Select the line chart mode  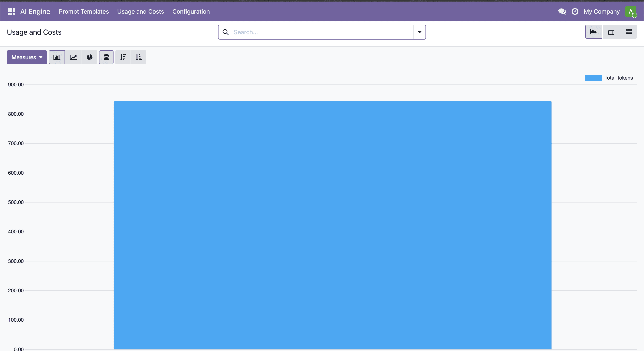point(73,57)
